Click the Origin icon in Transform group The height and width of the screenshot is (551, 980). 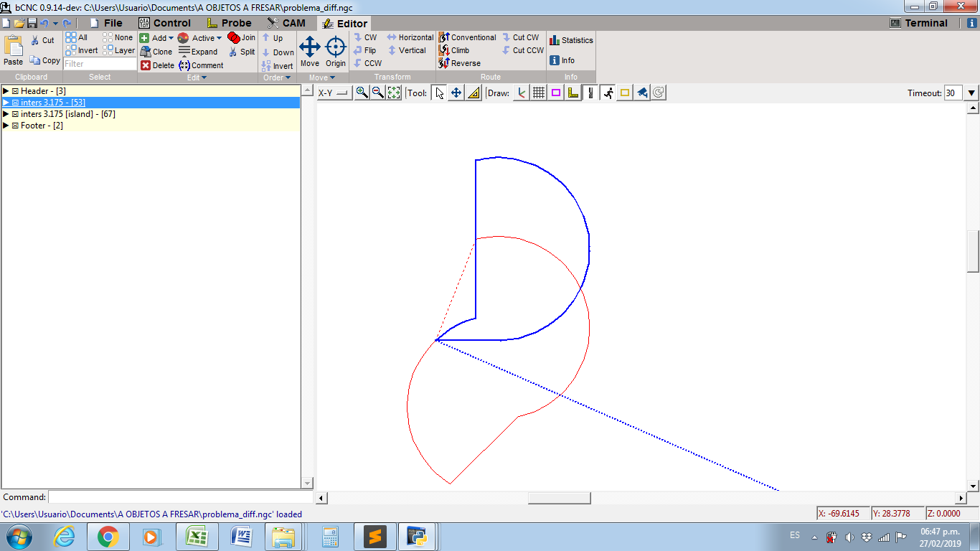[335, 48]
